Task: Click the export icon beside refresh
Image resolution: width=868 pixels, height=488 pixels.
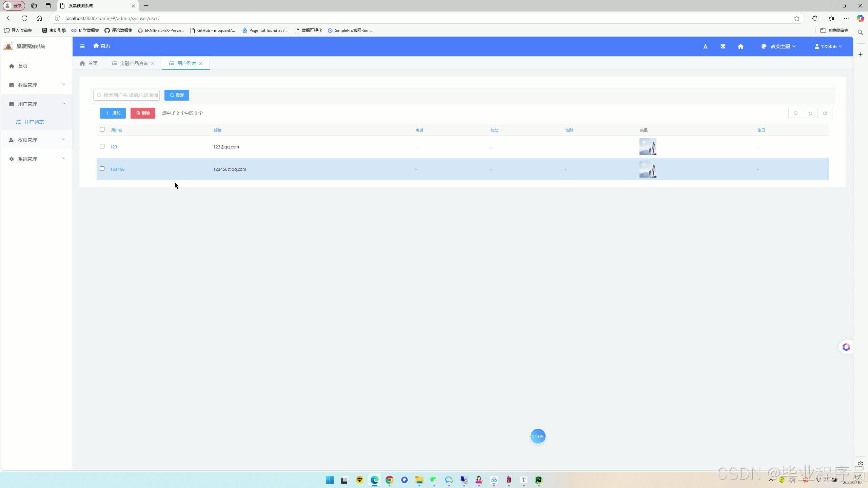Action: (825, 113)
